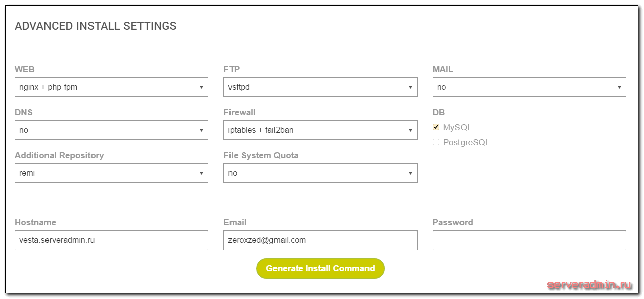Click the Email field label

tap(235, 222)
